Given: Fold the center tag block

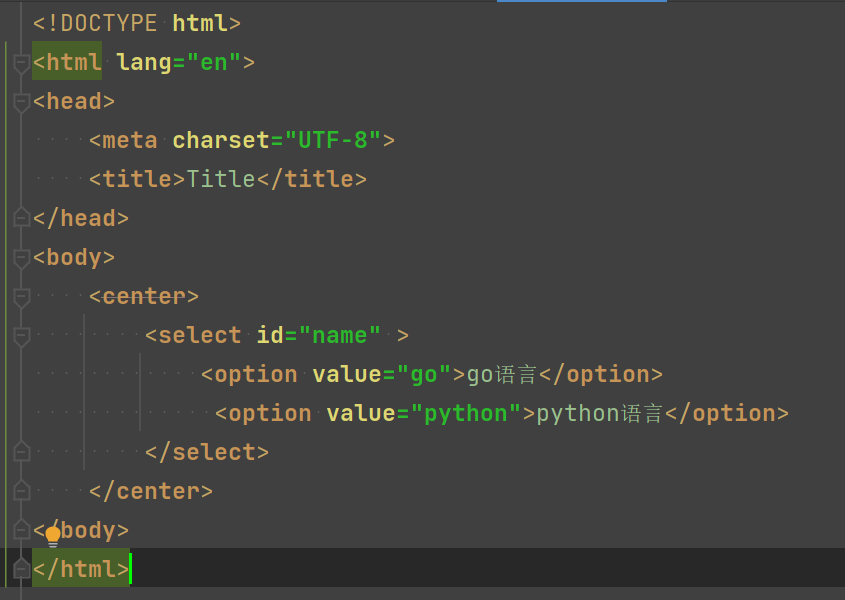Looking at the screenshot, I should 21,297.
